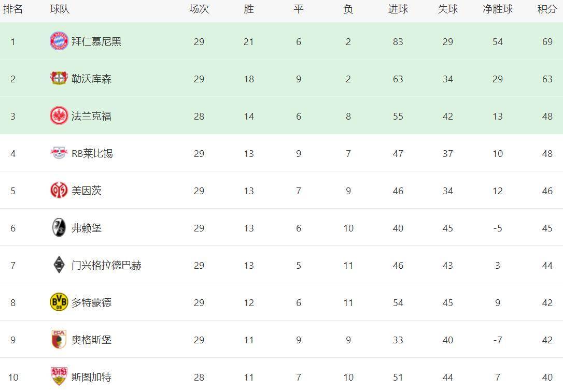The image size is (563, 392).
Task: Click the Borussia Dortmund BVB logo
Action: (59, 302)
